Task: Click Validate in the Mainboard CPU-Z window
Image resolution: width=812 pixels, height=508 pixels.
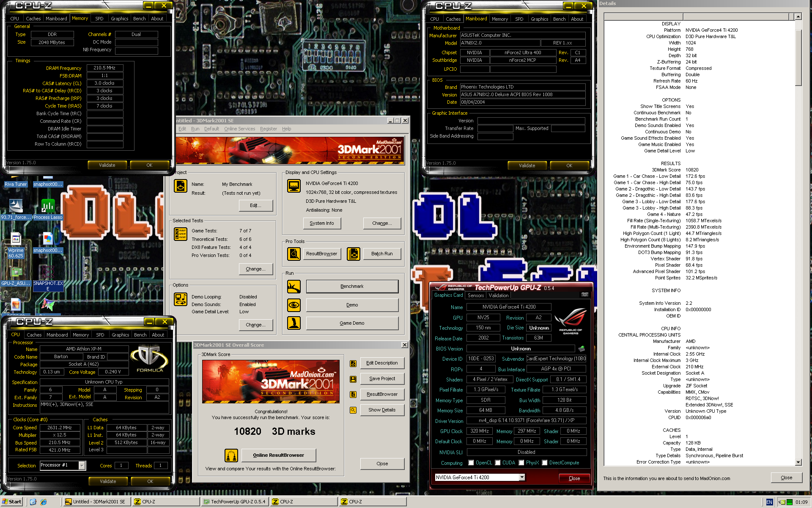Action: point(527,166)
